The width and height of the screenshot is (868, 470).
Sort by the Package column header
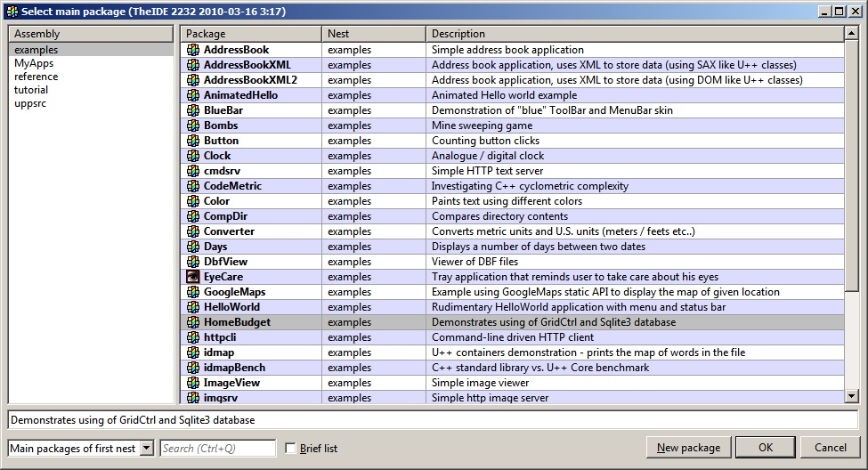click(250, 34)
